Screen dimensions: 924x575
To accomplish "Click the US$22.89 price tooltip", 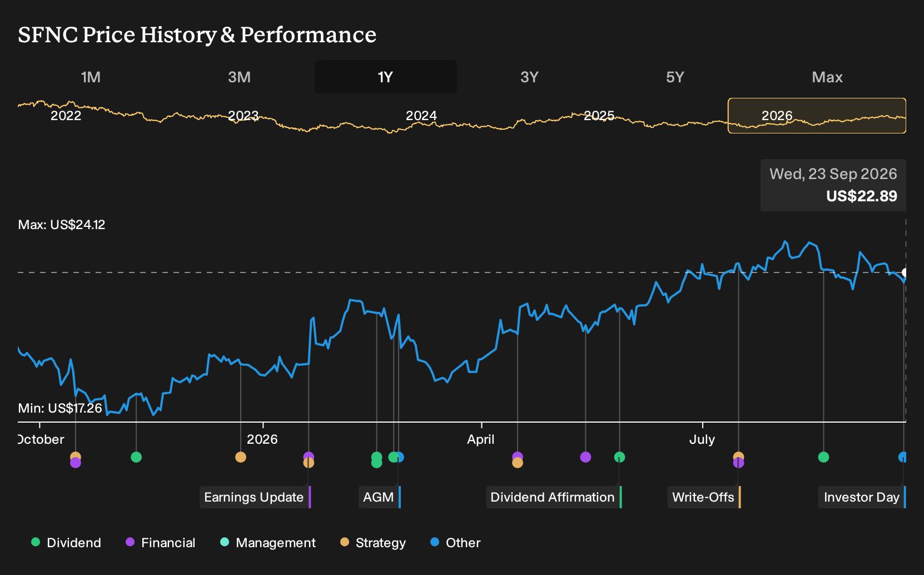I will coord(833,185).
